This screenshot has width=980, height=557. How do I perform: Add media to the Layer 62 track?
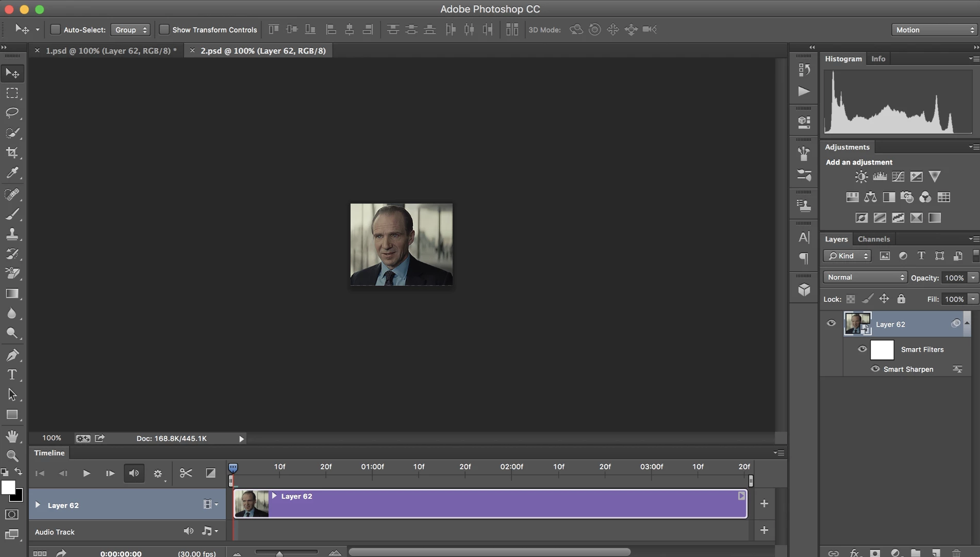tap(764, 503)
